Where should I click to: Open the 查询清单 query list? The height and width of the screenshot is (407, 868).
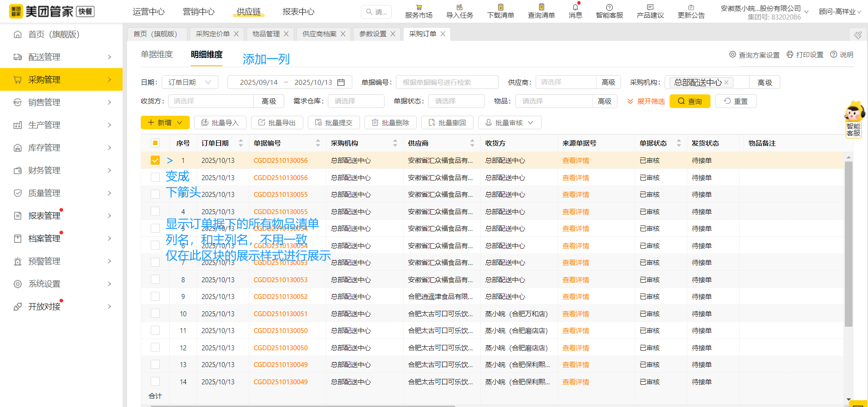pos(541,11)
